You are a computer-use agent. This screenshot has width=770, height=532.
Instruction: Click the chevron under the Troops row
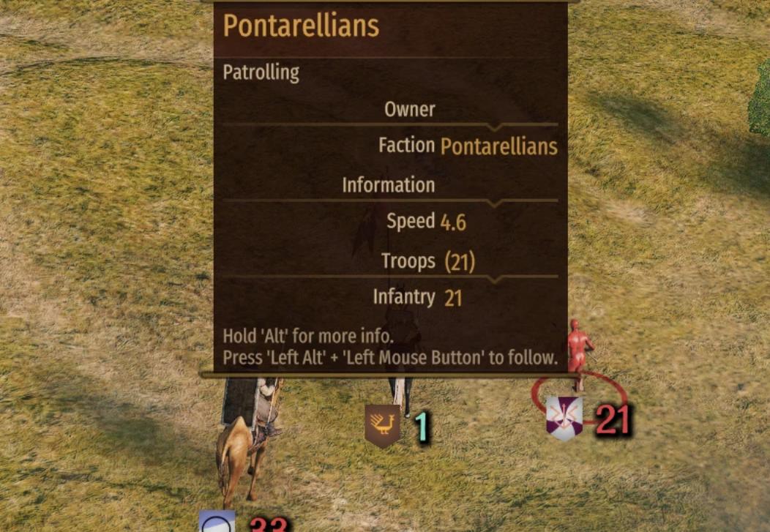[x=496, y=279]
